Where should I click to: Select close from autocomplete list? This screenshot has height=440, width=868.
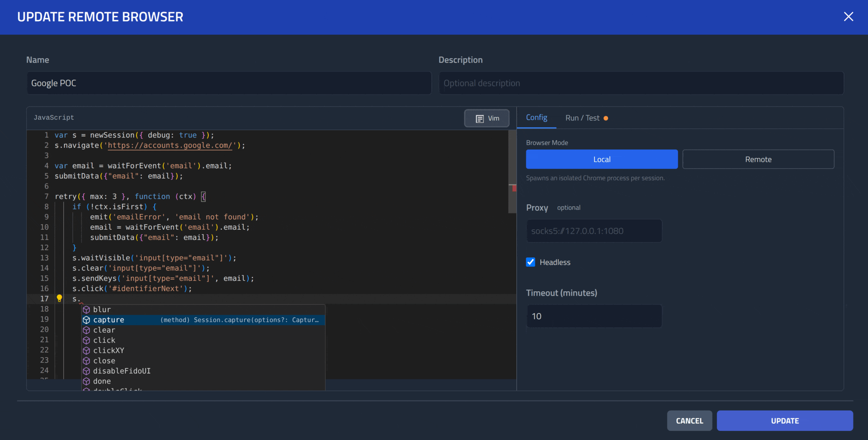click(x=203, y=361)
